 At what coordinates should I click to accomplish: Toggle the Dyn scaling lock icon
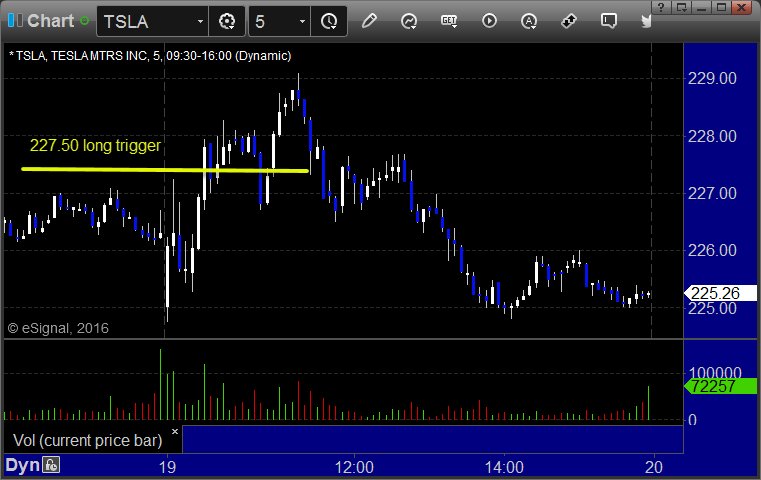click(51, 465)
